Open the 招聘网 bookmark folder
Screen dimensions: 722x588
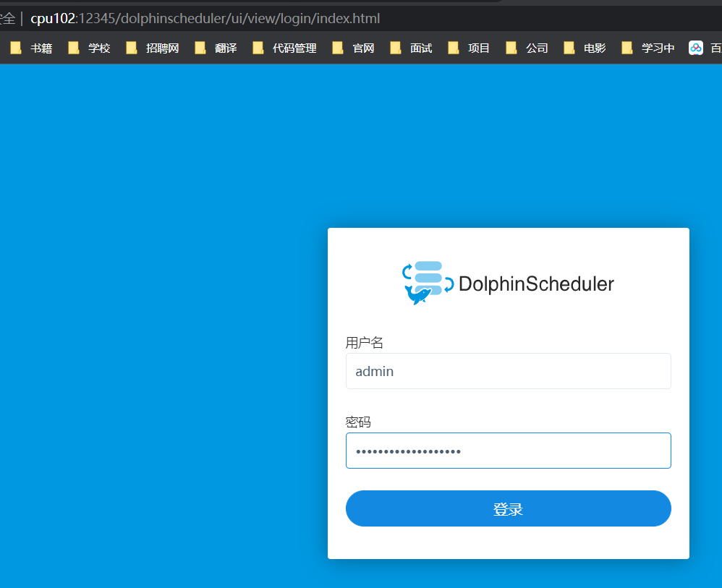(153, 48)
